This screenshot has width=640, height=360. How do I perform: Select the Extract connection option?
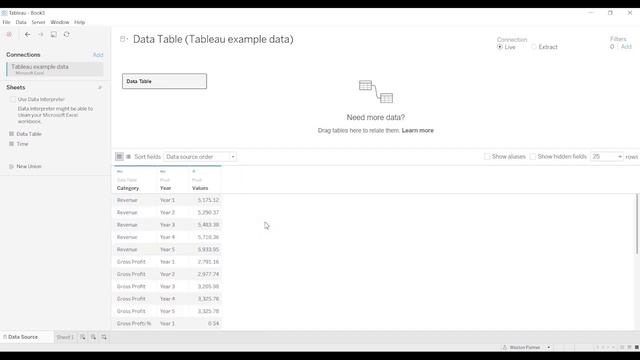tap(534, 47)
